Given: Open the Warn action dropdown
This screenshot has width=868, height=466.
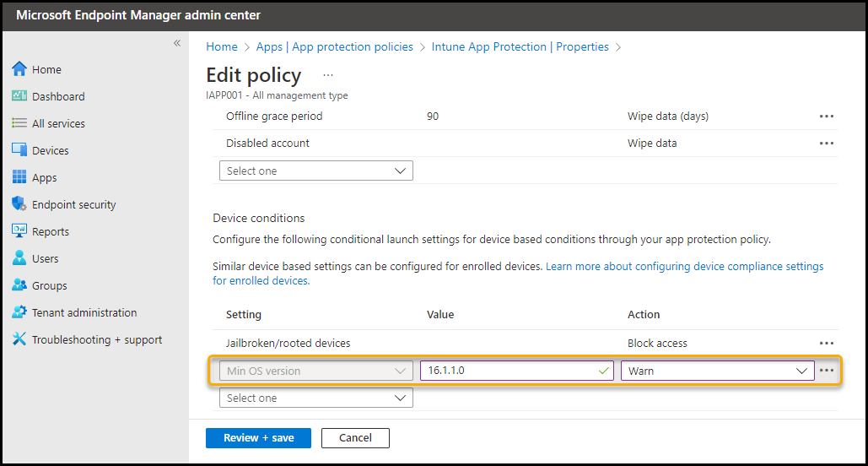Looking at the screenshot, I should [x=717, y=371].
